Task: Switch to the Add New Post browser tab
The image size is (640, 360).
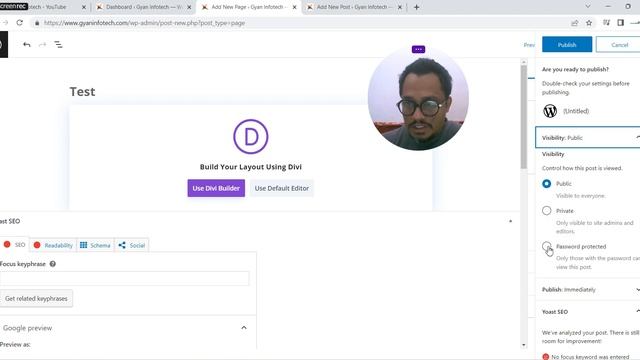Action: pos(353,7)
